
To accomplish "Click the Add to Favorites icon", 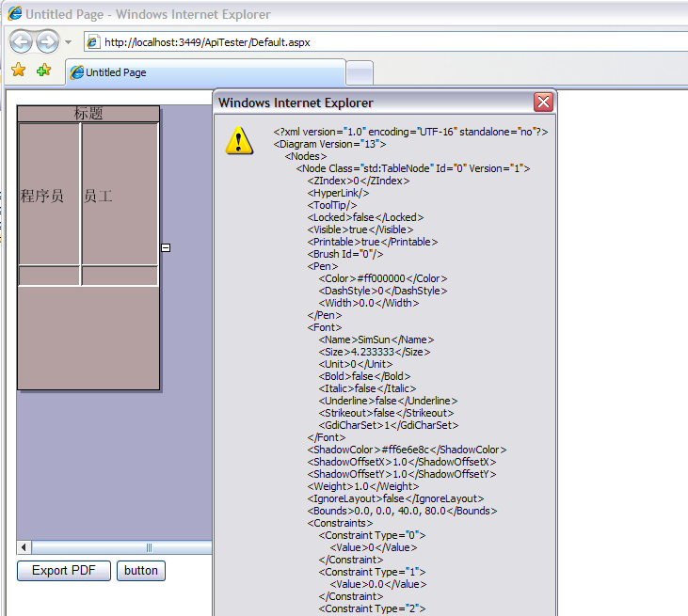I will (44, 71).
